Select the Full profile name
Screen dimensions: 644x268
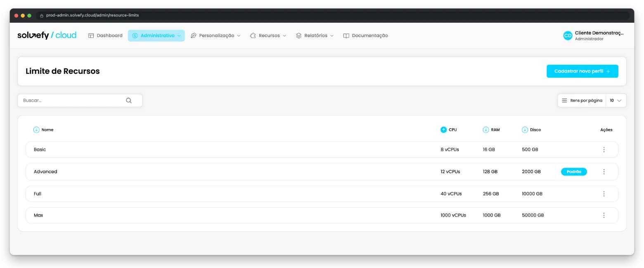click(38, 194)
